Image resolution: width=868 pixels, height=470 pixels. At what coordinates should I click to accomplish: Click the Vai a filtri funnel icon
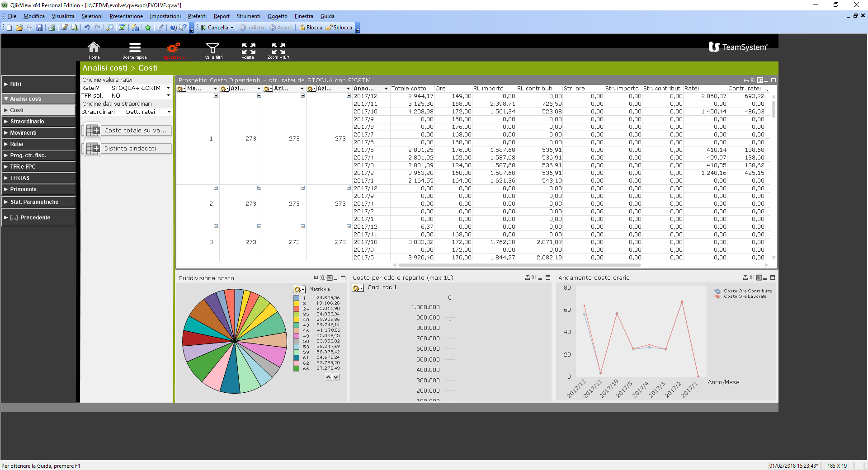(x=213, y=48)
